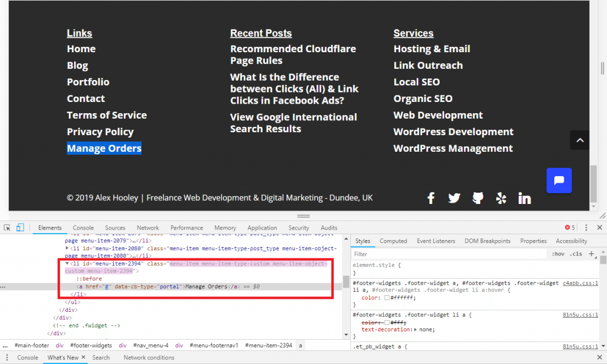Select the DOM Breakpoints sidebar tab

click(487, 241)
